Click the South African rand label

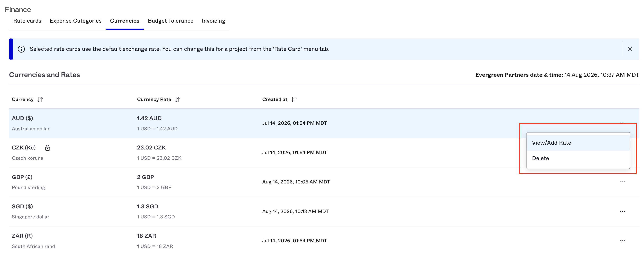click(33, 246)
